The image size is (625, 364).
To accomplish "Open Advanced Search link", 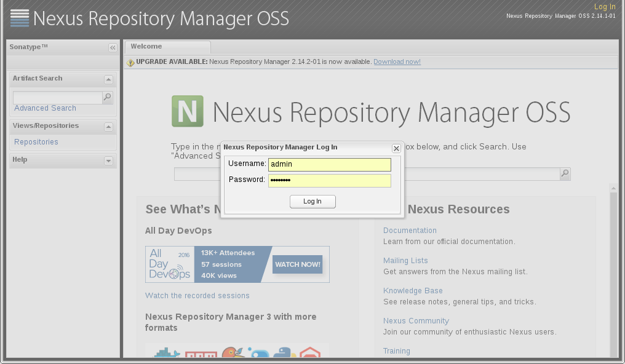I will tap(45, 108).
